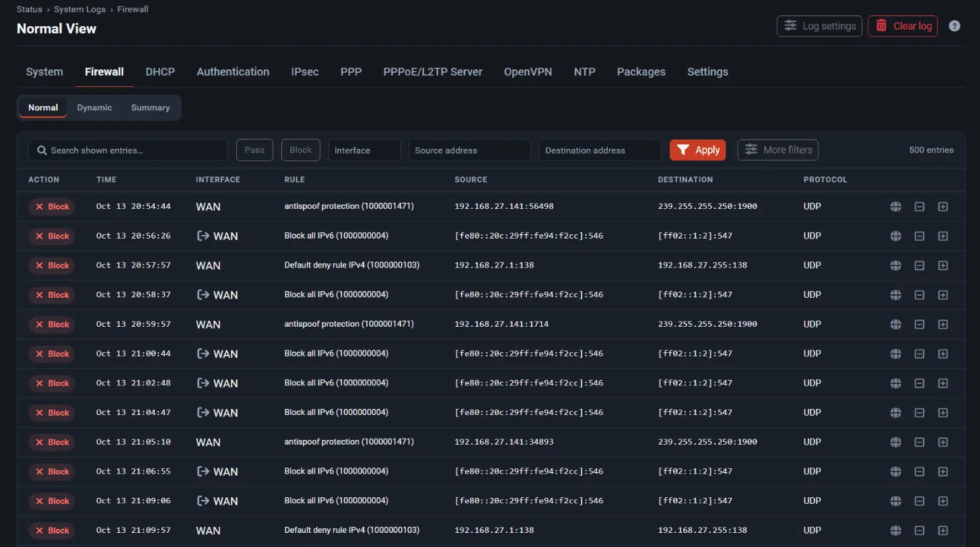Click the plus-square icon on the 21:02:48 row
Viewport: 980px width, 547px height.
[943, 383]
